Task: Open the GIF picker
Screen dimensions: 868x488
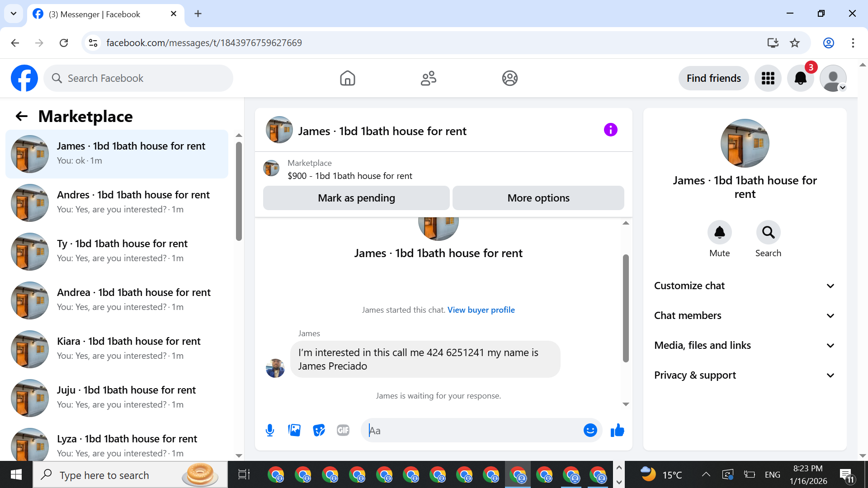Action: tap(343, 430)
